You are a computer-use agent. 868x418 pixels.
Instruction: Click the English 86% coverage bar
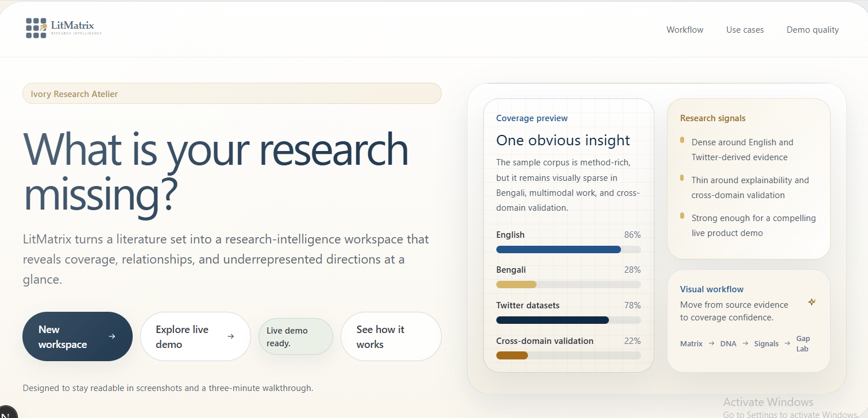[x=569, y=249]
